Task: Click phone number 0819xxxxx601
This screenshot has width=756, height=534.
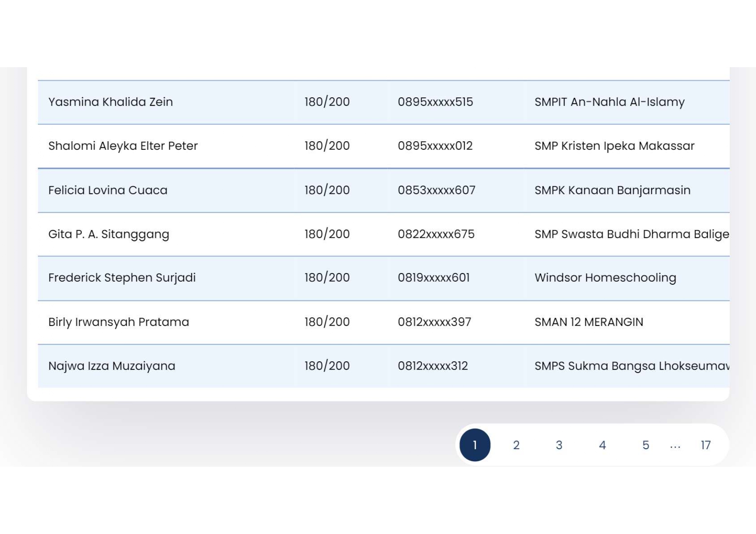Action: coord(434,278)
